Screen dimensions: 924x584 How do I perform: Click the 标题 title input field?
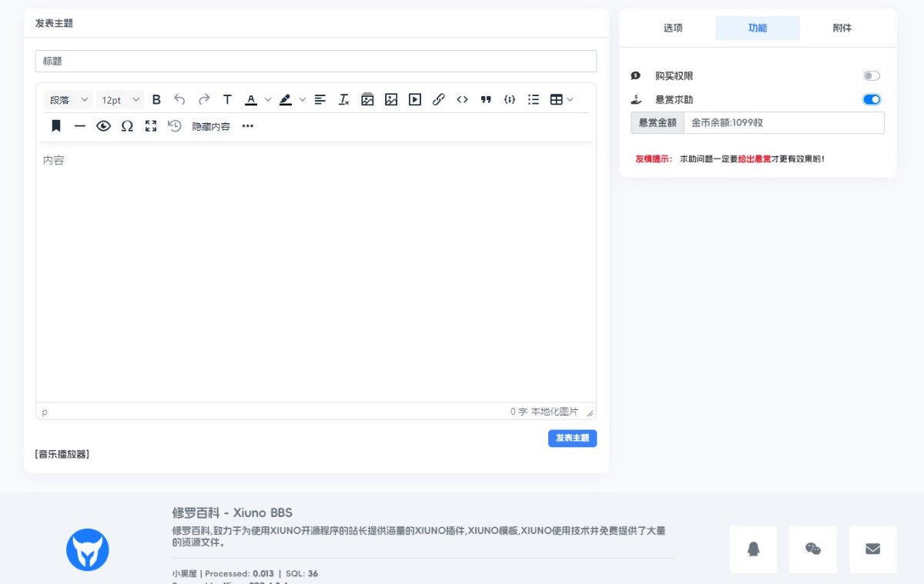[316, 61]
